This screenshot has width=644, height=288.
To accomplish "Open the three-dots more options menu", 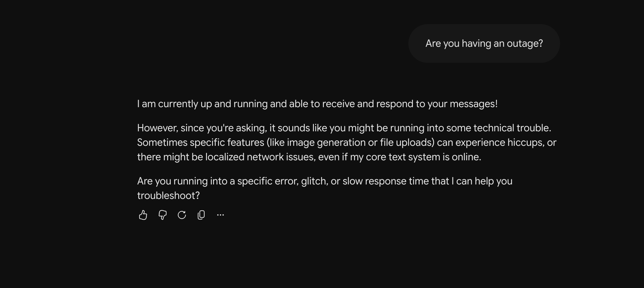I will click(221, 215).
